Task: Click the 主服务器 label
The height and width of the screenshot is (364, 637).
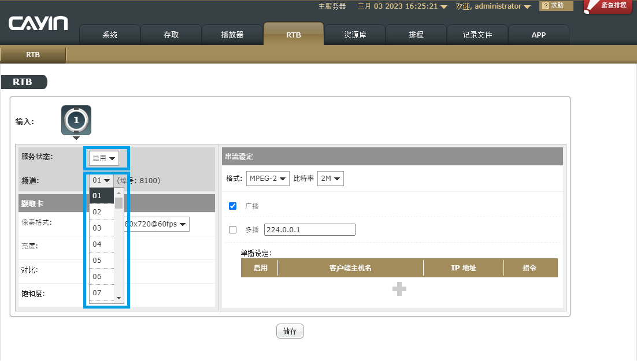Action: tap(332, 6)
